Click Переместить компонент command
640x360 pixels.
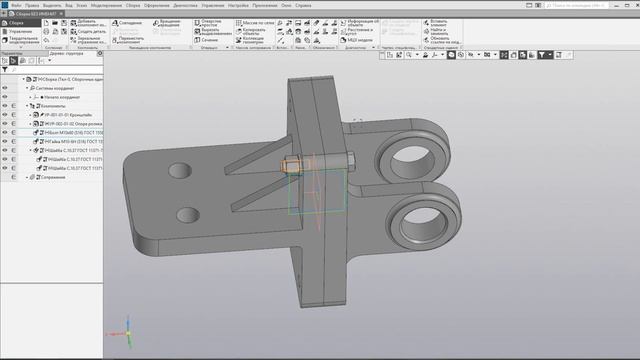point(128,40)
